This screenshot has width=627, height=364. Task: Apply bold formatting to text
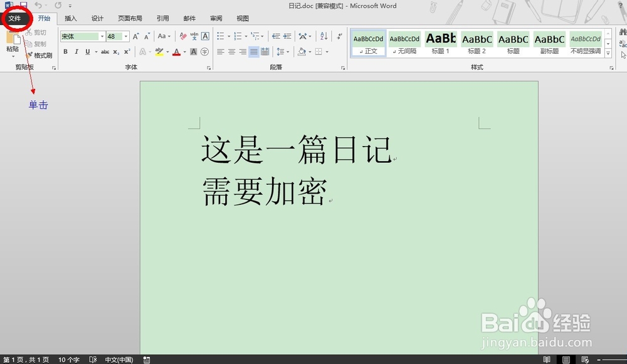(66, 51)
